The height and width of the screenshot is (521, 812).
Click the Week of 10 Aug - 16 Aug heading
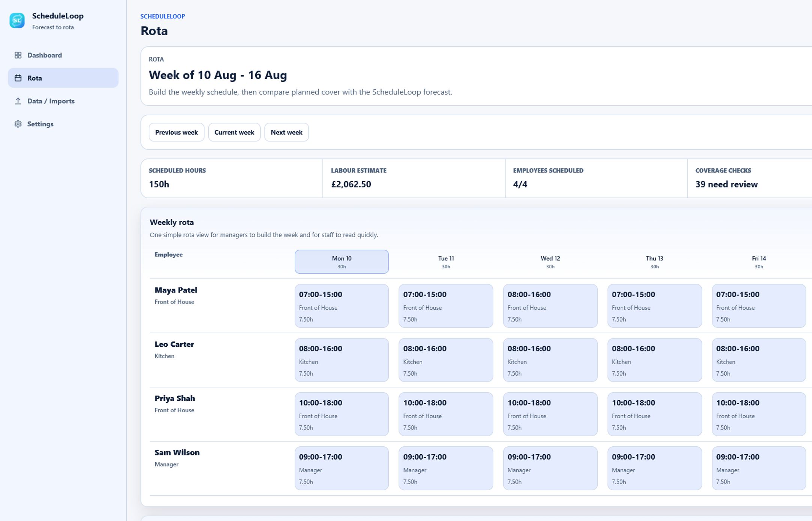(x=218, y=75)
